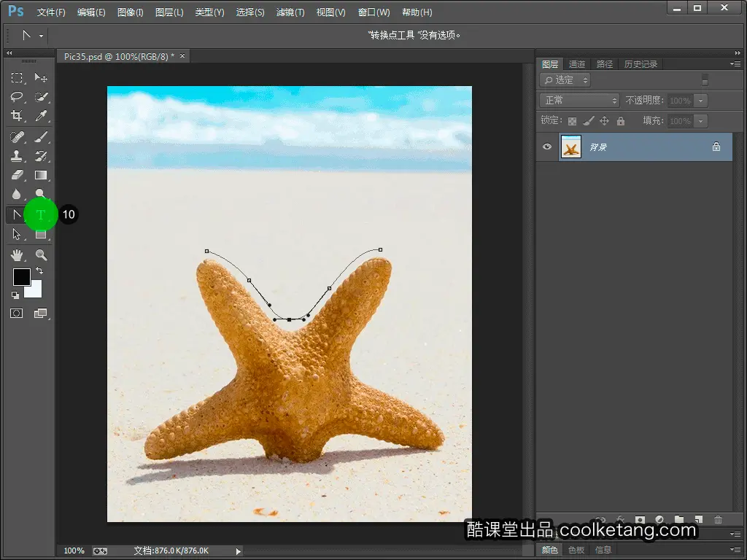Create a new layer group folder

click(679, 519)
